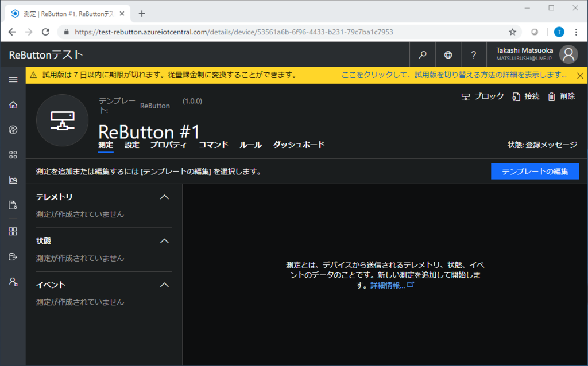Click the Takashi Matsuoka account avatar
The width and height of the screenshot is (588, 366).
tap(568, 54)
